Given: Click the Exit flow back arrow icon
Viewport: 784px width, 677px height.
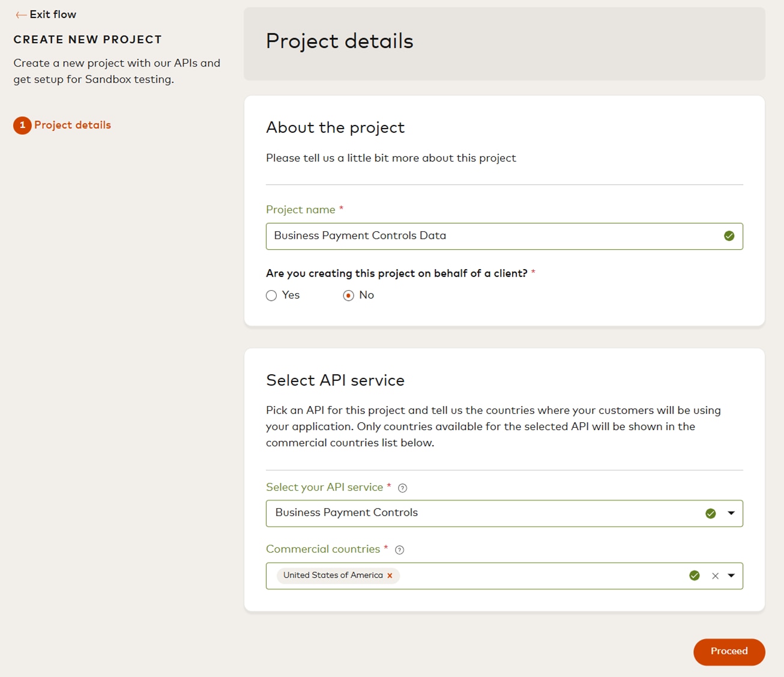Looking at the screenshot, I should click(x=21, y=15).
